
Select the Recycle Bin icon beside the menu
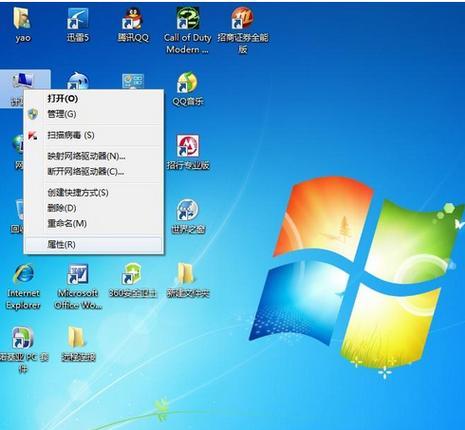point(19,209)
